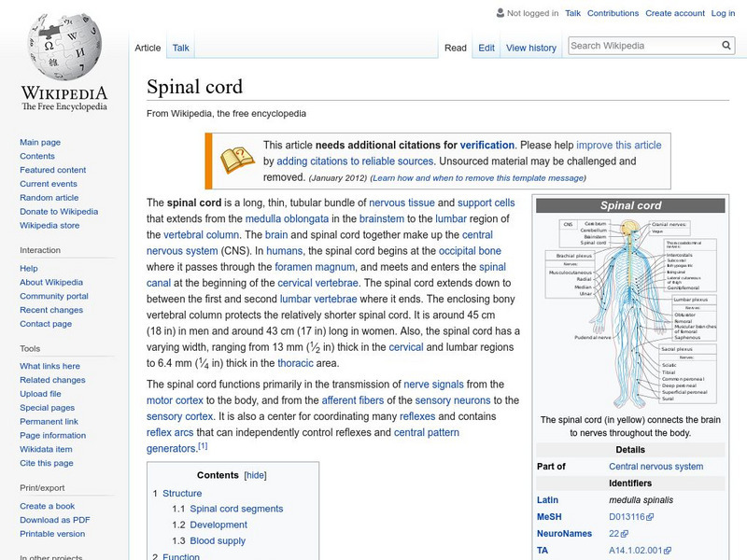Open the Latin label link in infobox
The image size is (747, 560).
(x=547, y=500)
